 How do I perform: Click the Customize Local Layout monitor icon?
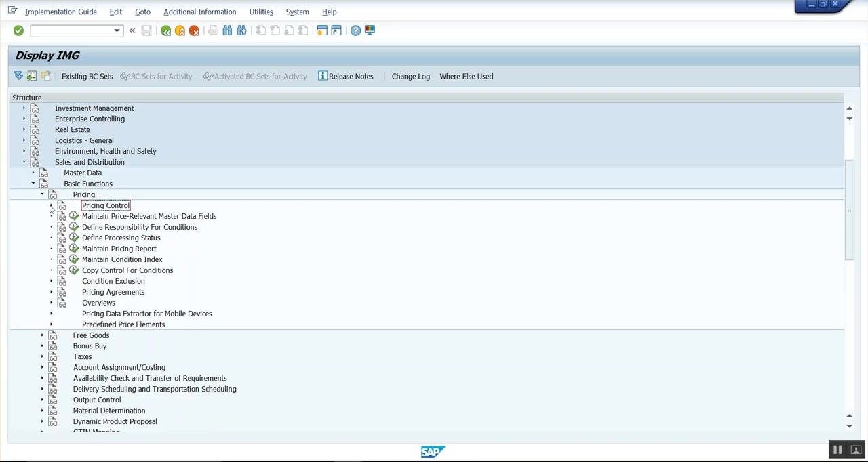tap(370, 30)
